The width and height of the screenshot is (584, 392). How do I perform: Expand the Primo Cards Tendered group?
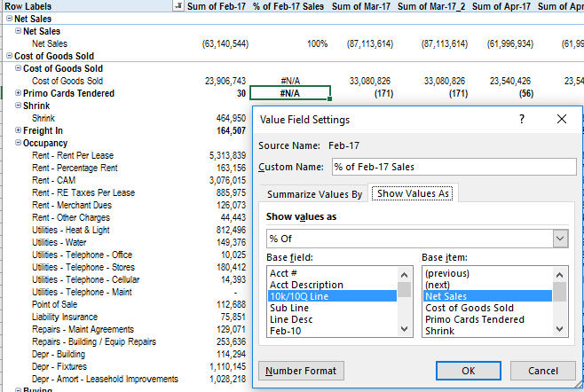(19, 93)
